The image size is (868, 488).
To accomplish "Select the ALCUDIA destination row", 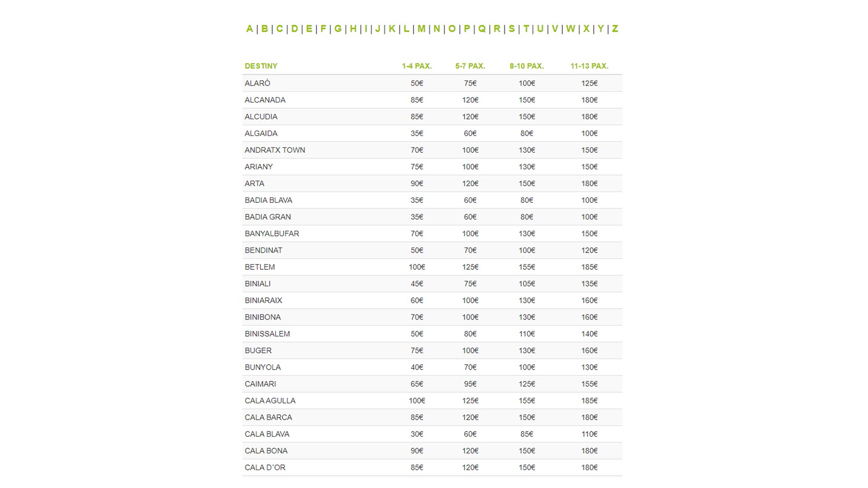I will (261, 117).
